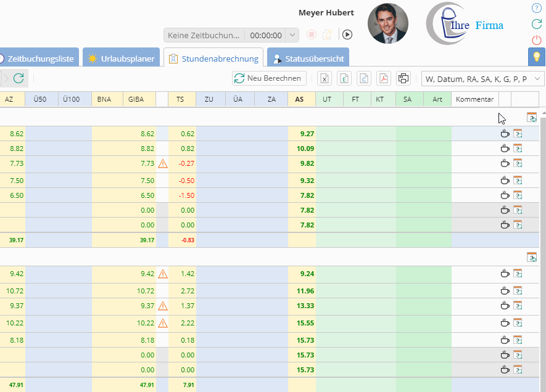Viewport: 546px width, 392px height.
Task: Click the warning triangle in the 7.73 row
Action: coord(163,163)
